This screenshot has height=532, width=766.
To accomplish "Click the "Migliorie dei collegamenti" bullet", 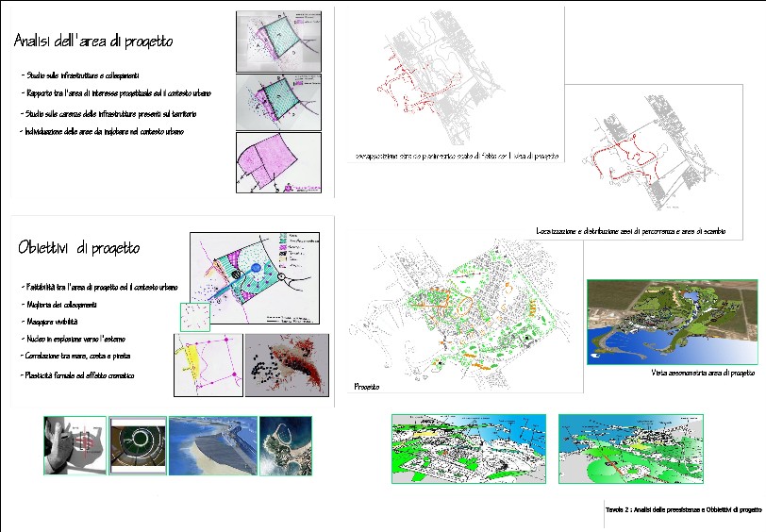I will coord(58,305).
